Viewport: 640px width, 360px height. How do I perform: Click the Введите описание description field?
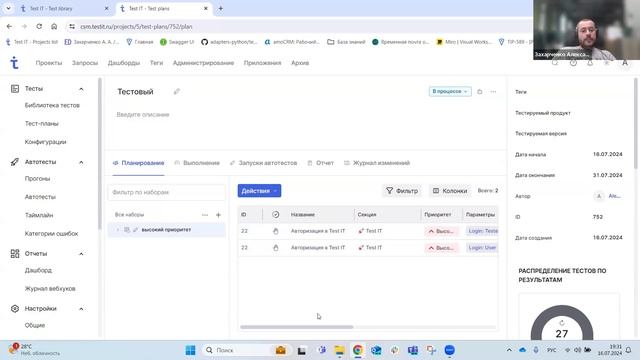143,115
